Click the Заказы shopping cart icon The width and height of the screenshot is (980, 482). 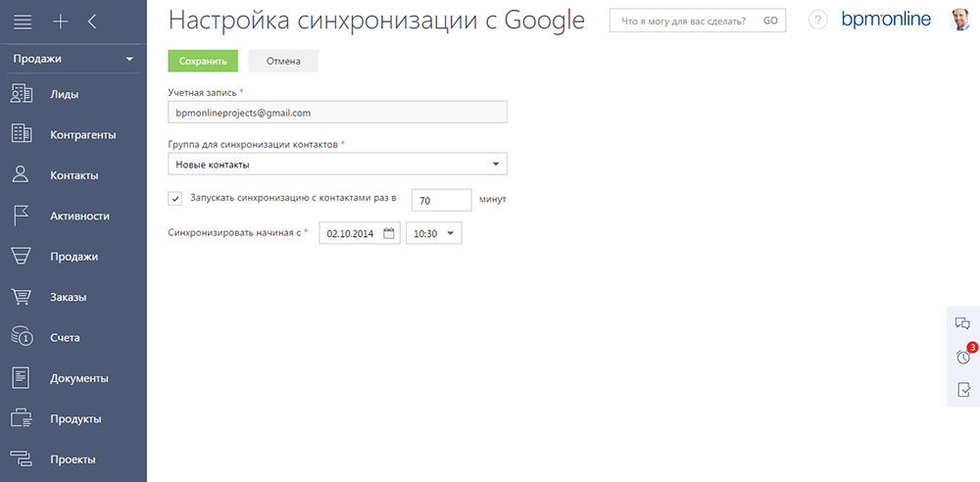coord(22,297)
